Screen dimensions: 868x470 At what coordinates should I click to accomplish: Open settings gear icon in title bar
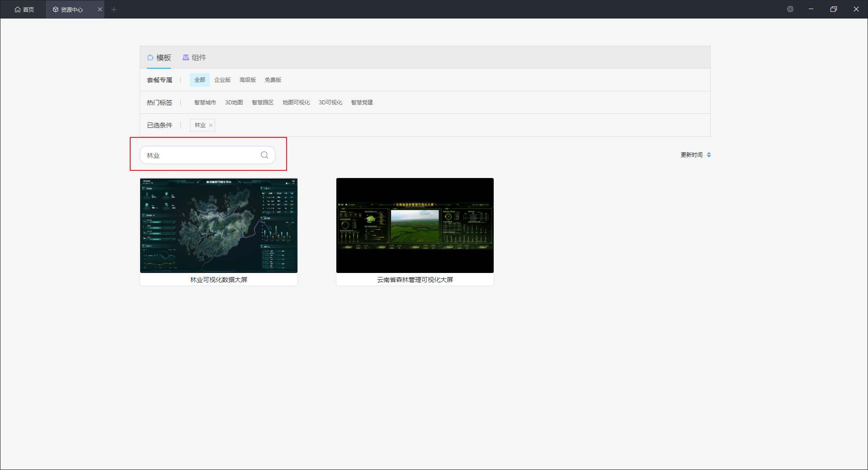pyautogui.click(x=790, y=9)
